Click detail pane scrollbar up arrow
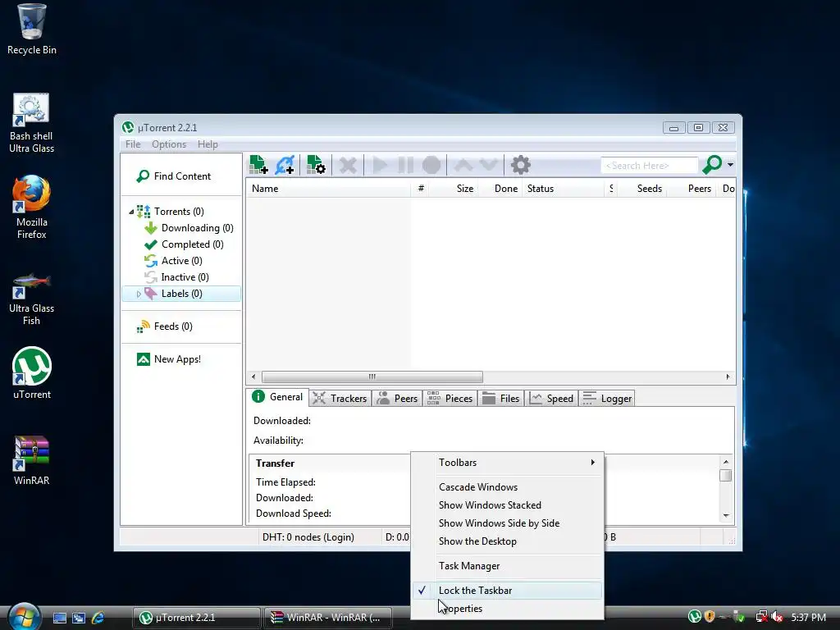This screenshot has width=840, height=630. 726,462
